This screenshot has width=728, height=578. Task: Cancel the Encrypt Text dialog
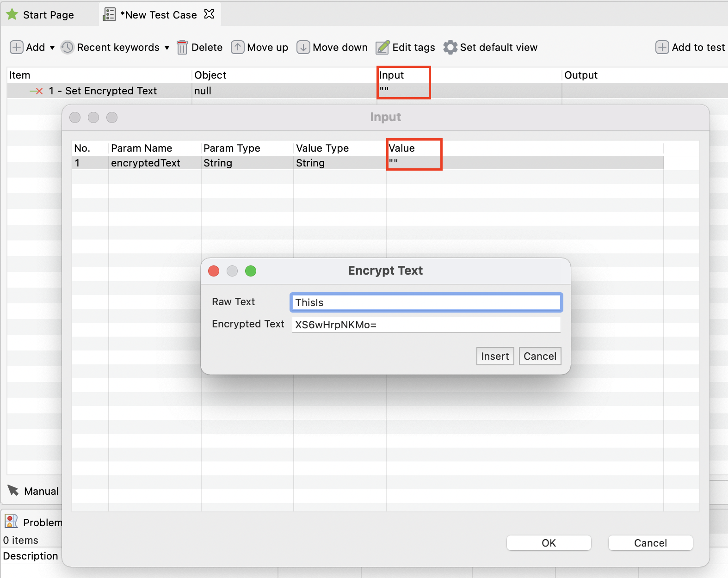[540, 356]
